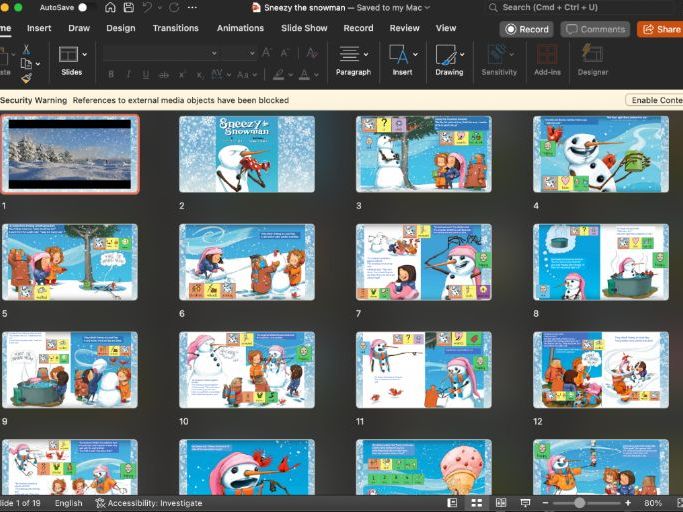This screenshot has height=512, width=683.
Task: Start Slide Show from status bar icon
Action: tap(526, 503)
